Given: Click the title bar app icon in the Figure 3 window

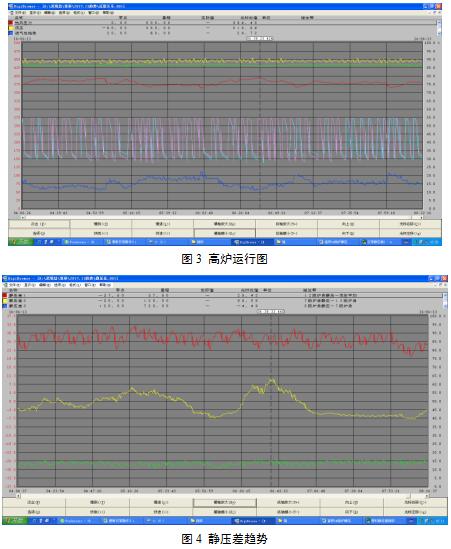Looking at the screenshot, I should (x=11, y=6).
